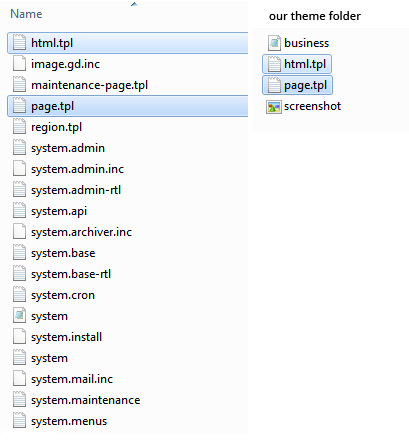Select system.admin-rtl file entry
409x446 pixels.
tap(128, 190)
